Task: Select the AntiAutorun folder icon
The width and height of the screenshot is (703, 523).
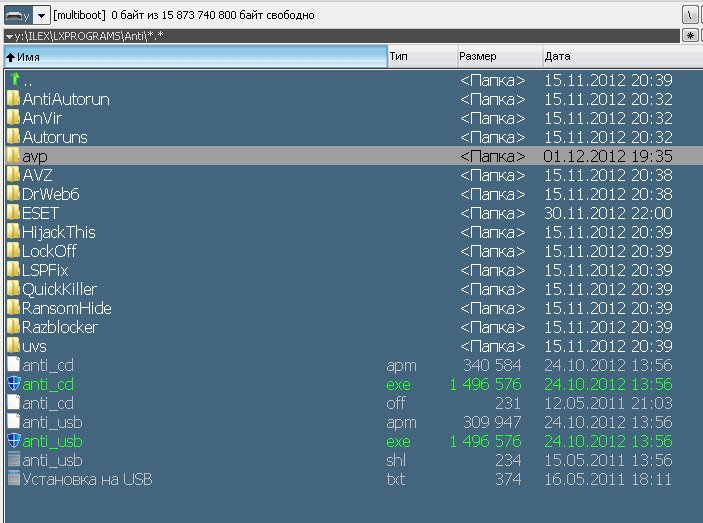Action: (x=13, y=99)
